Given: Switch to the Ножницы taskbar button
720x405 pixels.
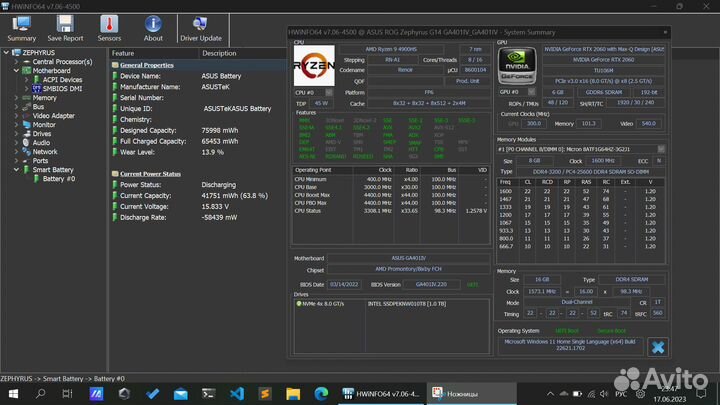Looking at the screenshot, I should pos(472,394).
